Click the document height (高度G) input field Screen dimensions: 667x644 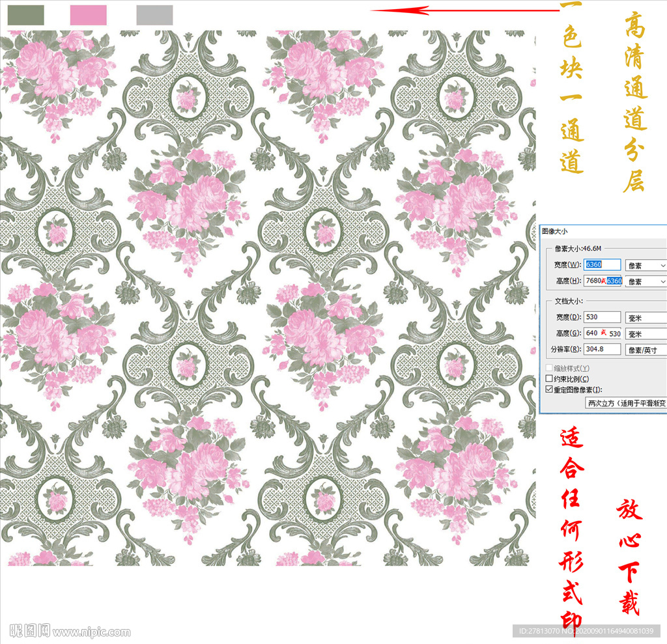pyautogui.click(x=603, y=333)
